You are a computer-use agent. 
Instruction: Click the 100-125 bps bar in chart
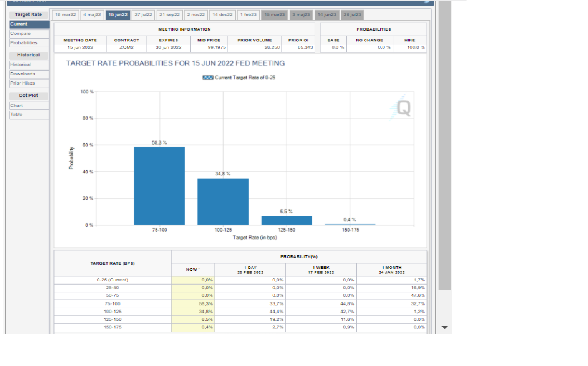pos(223,201)
